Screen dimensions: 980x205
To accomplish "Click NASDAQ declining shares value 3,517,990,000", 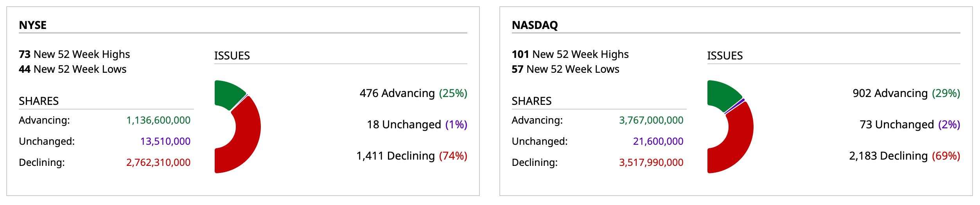I will (x=651, y=162).
